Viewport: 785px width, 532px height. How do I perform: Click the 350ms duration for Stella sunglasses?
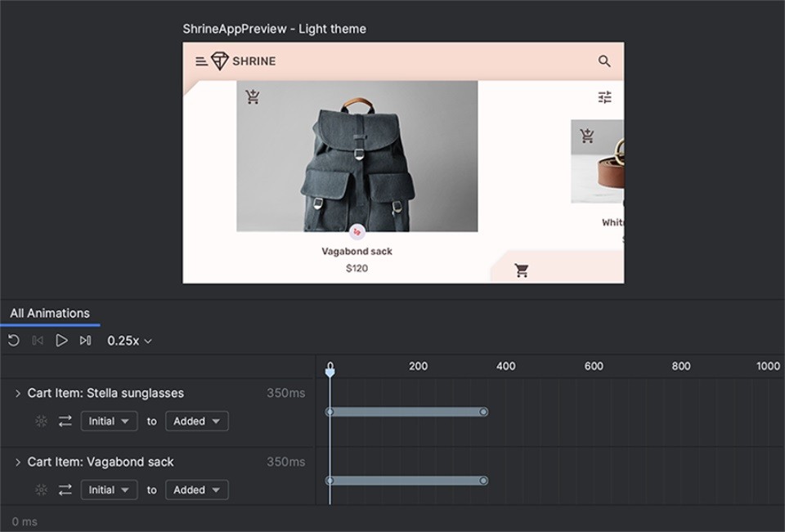pyautogui.click(x=286, y=393)
